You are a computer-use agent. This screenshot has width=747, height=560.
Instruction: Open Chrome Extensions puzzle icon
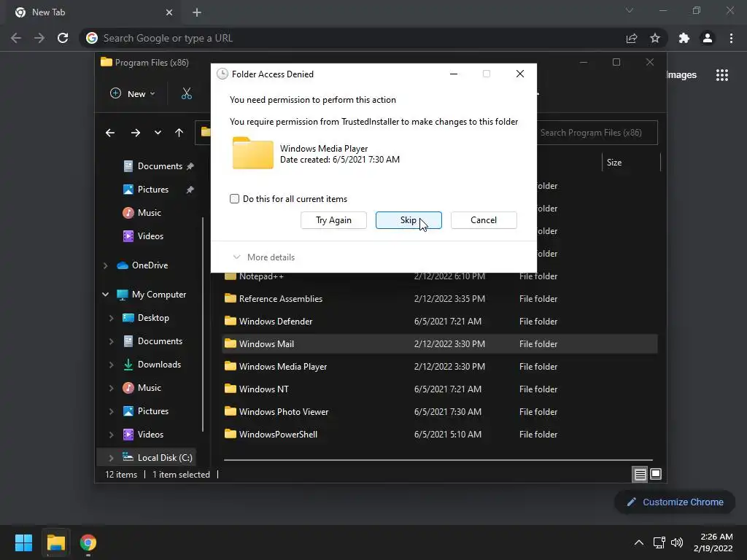(x=684, y=38)
